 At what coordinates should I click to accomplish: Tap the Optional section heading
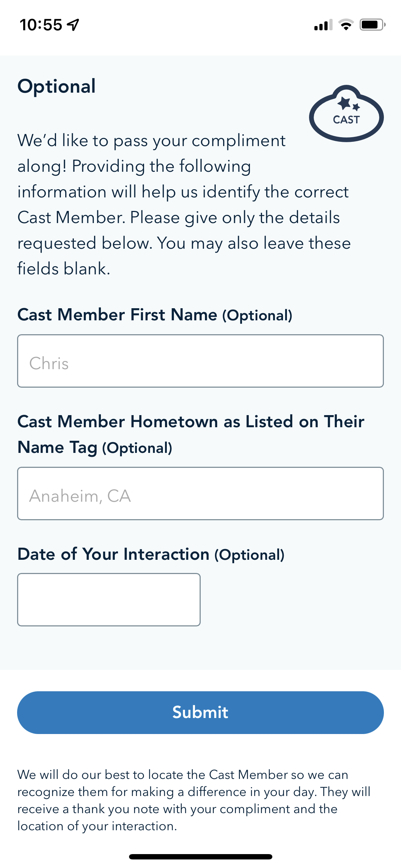coord(57,87)
